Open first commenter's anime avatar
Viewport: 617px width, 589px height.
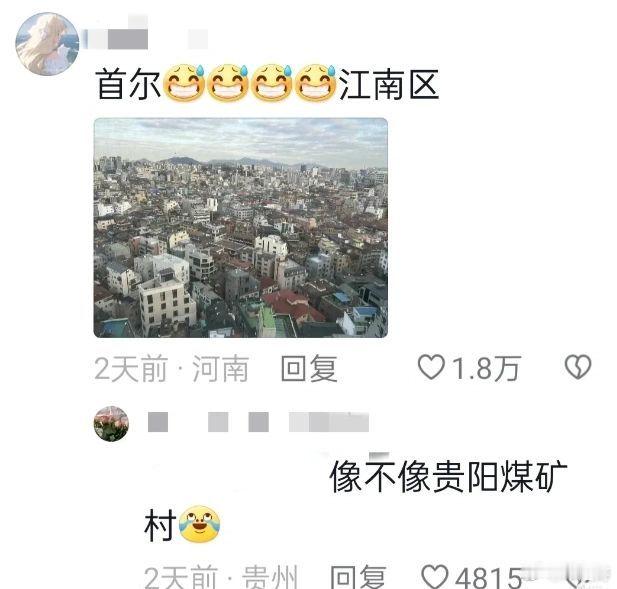click(48, 44)
